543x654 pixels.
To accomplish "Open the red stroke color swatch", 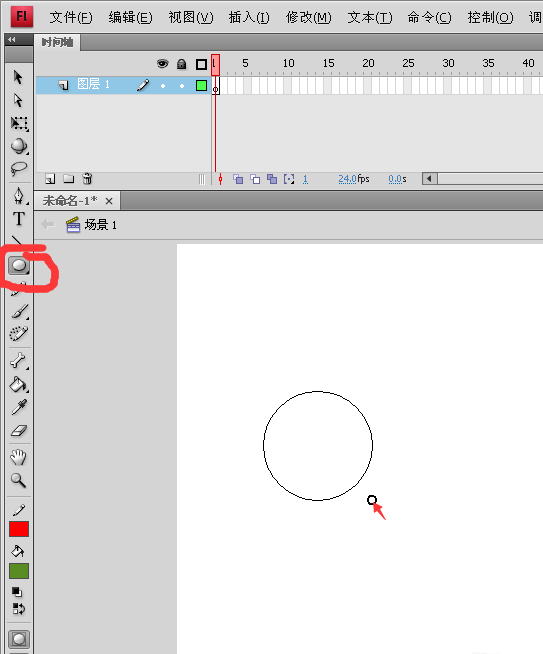I will coord(19,529).
